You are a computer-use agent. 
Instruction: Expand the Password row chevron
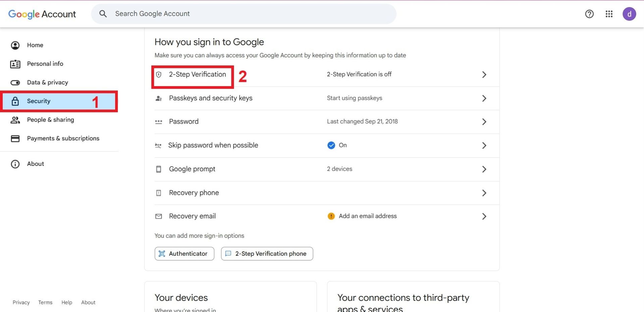(x=484, y=122)
